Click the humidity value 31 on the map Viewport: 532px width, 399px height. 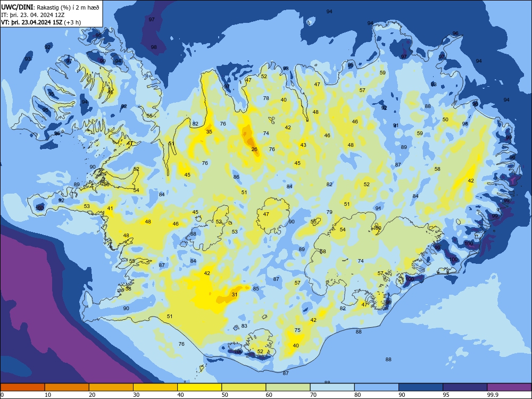coord(235,295)
